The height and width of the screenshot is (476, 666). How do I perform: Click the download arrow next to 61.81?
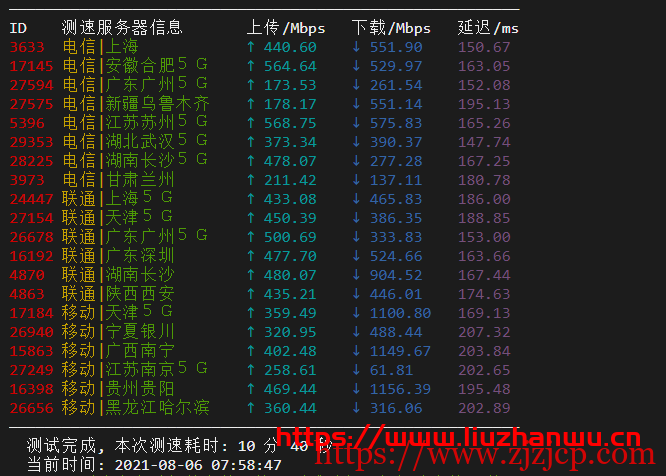(356, 370)
